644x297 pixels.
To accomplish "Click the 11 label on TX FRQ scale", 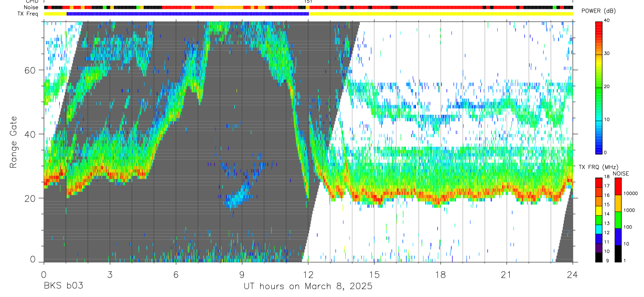I will tap(607, 242).
